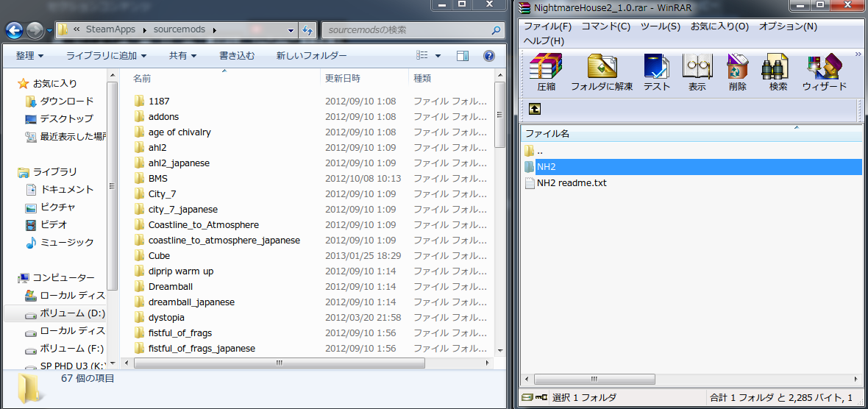Select the BMS folder icon
Viewport: 868px width, 409px height.
[x=139, y=178]
